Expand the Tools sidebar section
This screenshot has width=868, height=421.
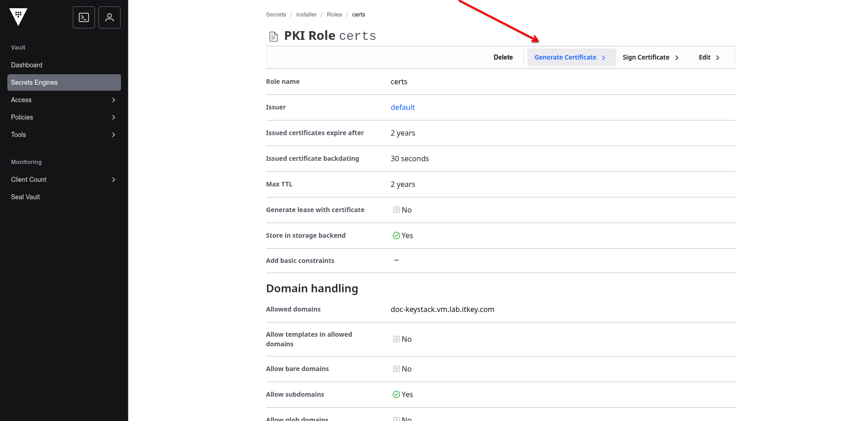click(x=64, y=135)
